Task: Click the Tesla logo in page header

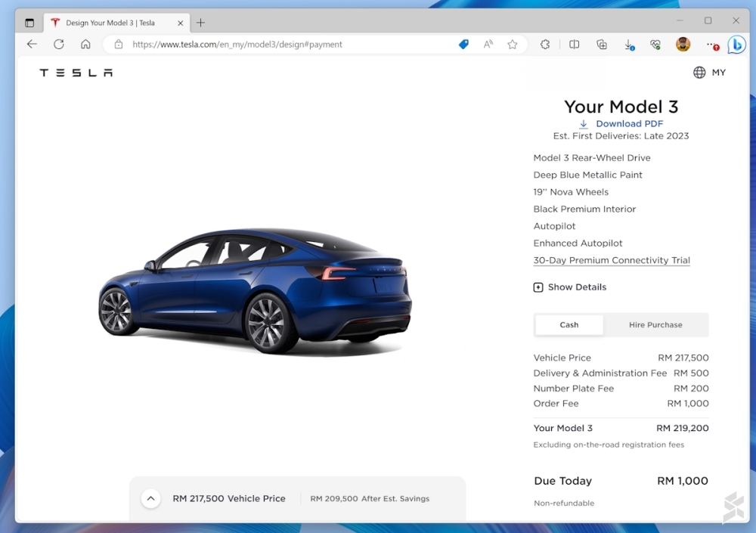Action: (x=76, y=73)
